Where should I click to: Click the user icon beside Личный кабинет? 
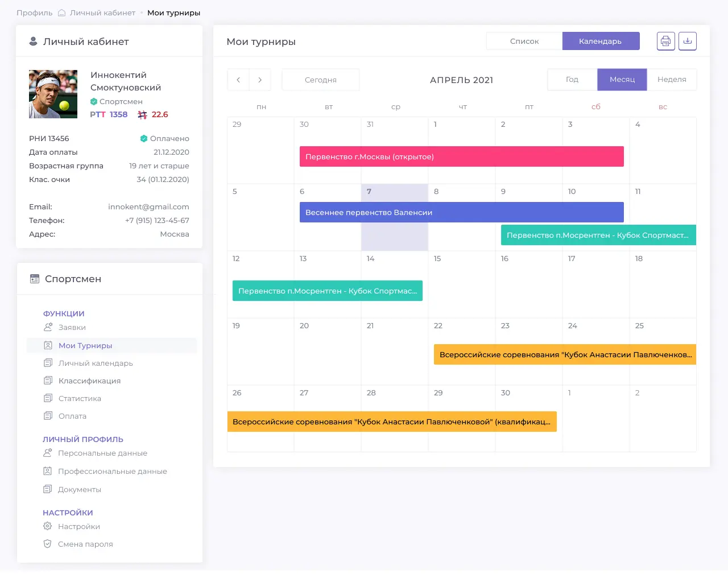coord(33,42)
